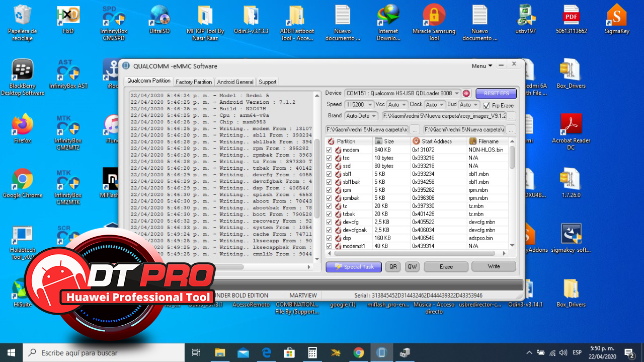Open the Internet Download Manager shortcut
This screenshot has width=644, height=362.
tap(388, 23)
